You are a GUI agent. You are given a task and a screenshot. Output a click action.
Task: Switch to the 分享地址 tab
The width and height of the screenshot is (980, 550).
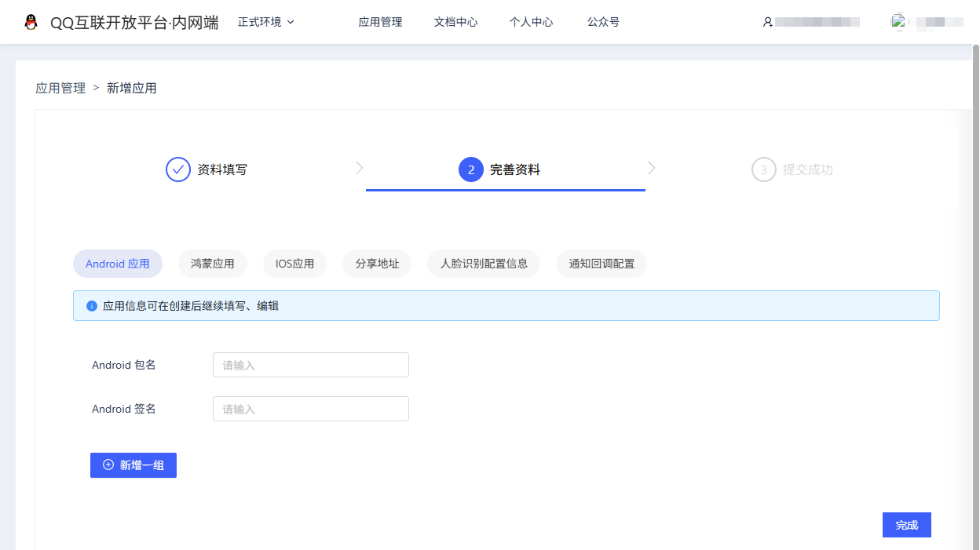coord(377,264)
